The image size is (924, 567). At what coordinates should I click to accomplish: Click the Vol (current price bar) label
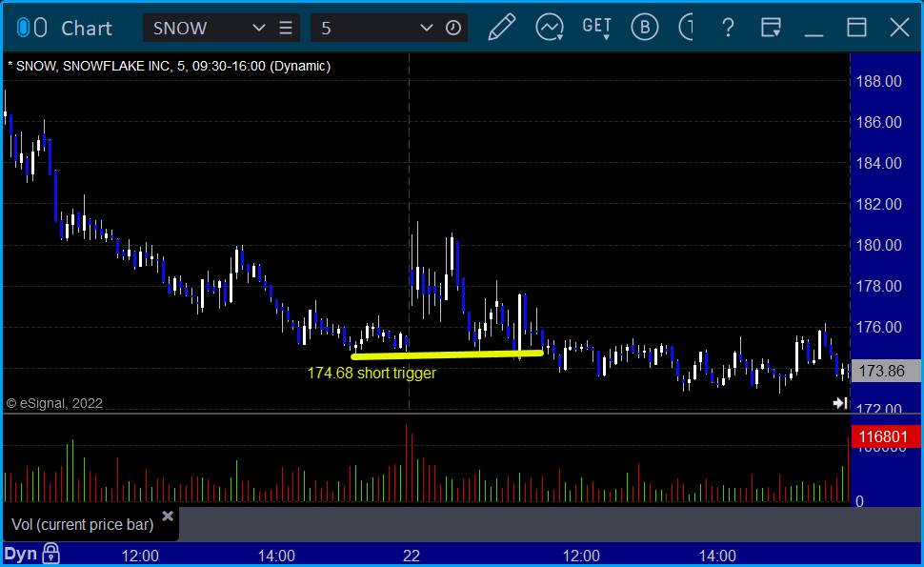coord(83,524)
